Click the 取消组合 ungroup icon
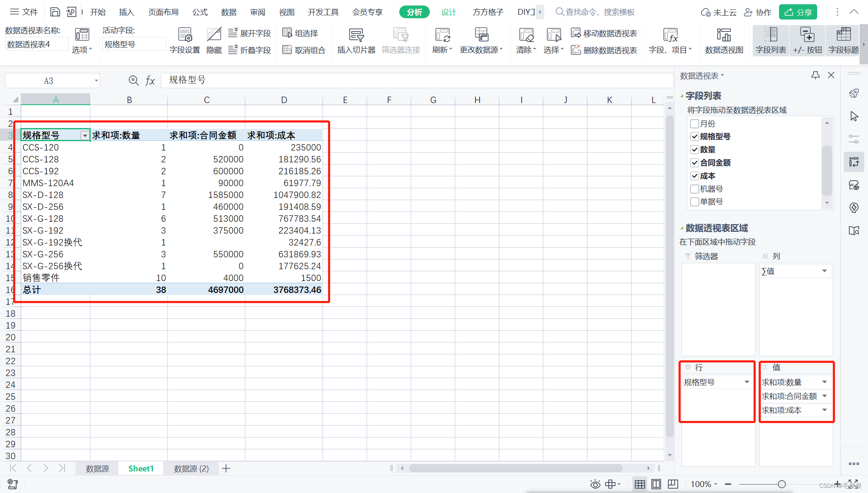 point(304,50)
